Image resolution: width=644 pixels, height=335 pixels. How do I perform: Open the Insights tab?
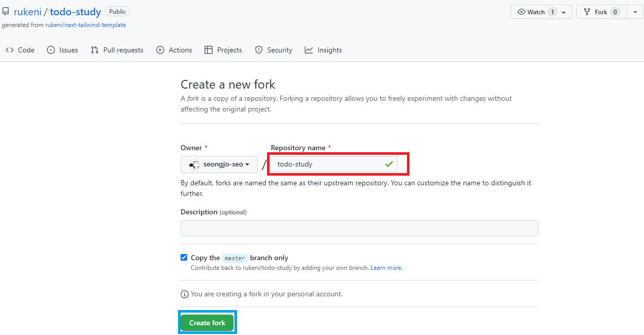point(324,50)
